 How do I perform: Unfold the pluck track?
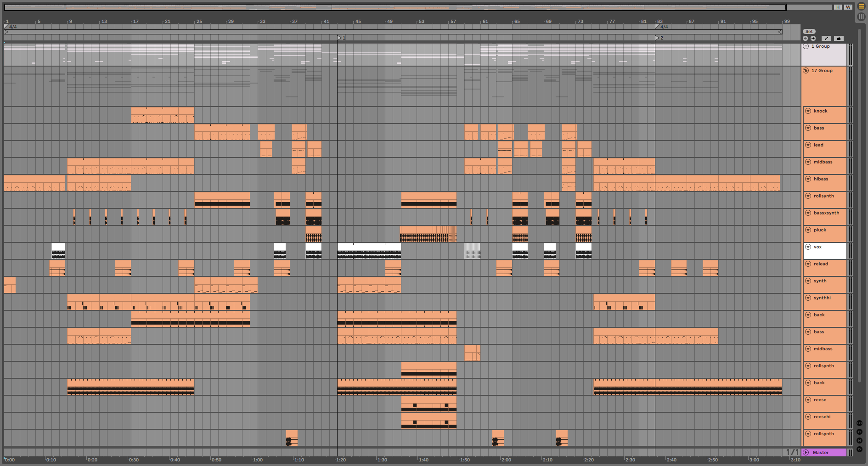coord(808,230)
